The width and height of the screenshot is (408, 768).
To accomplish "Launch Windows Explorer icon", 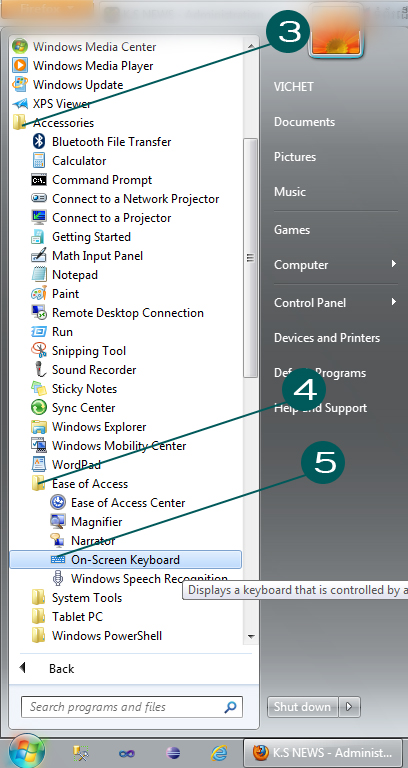I will coord(39,427).
